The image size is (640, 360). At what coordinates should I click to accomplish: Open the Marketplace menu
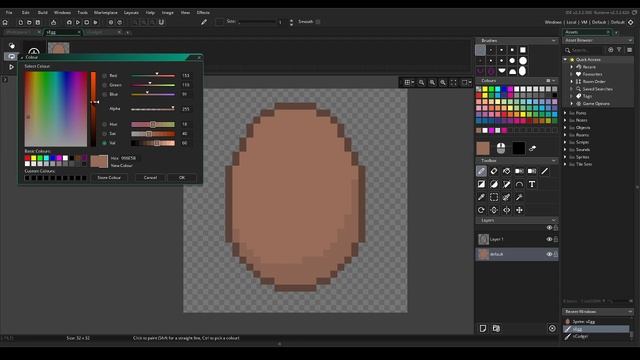point(105,13)
